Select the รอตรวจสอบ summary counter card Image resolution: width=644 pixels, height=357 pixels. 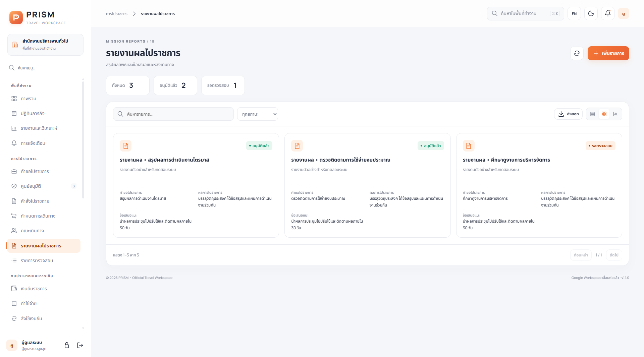pyautogui.click(x=223, y=85)
